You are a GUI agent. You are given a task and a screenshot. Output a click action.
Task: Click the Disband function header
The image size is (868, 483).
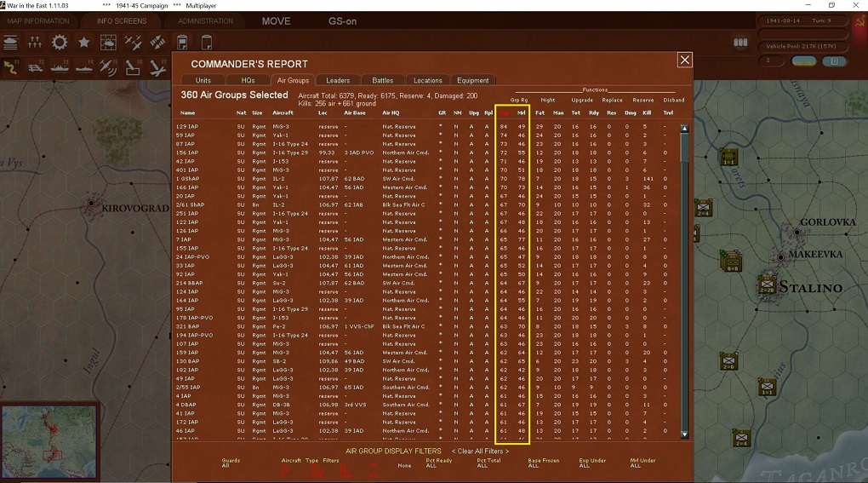(x=674, y=101)
